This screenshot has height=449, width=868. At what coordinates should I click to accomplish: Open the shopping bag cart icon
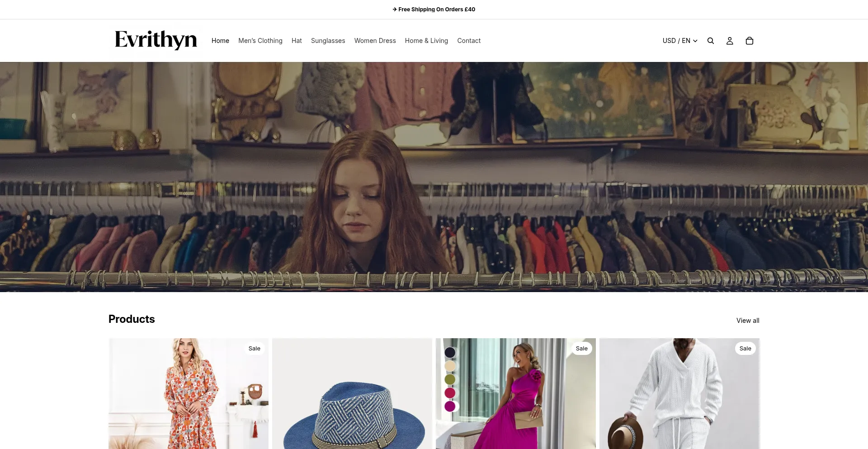pyautogui.click(x=750, y=41)
